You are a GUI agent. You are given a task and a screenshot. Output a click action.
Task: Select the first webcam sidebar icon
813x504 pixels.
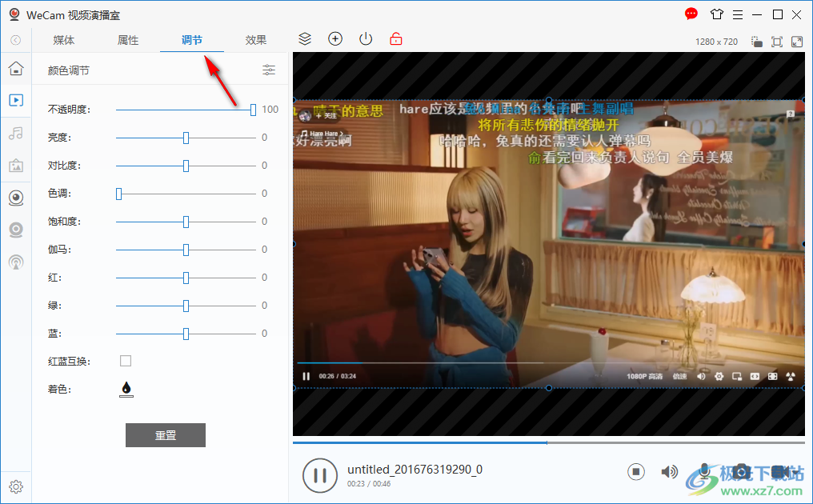(16, 198)
